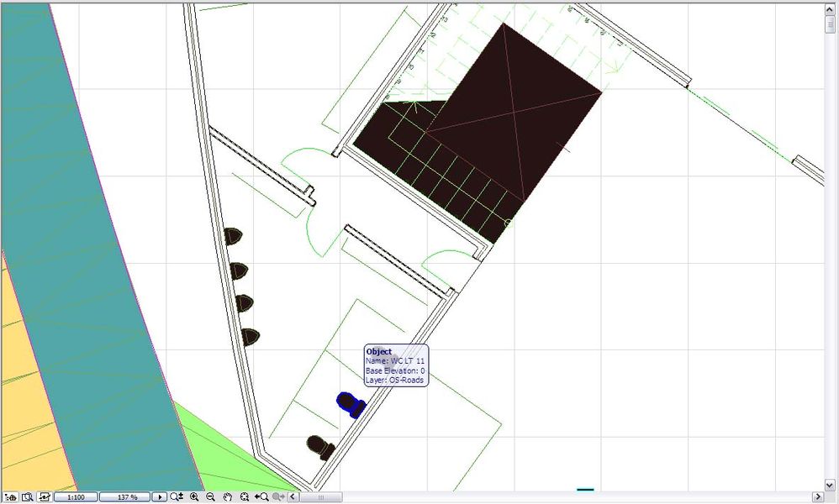
Task: Select the bottom toilet object below the highlighted one
Action: click(320, 448)
